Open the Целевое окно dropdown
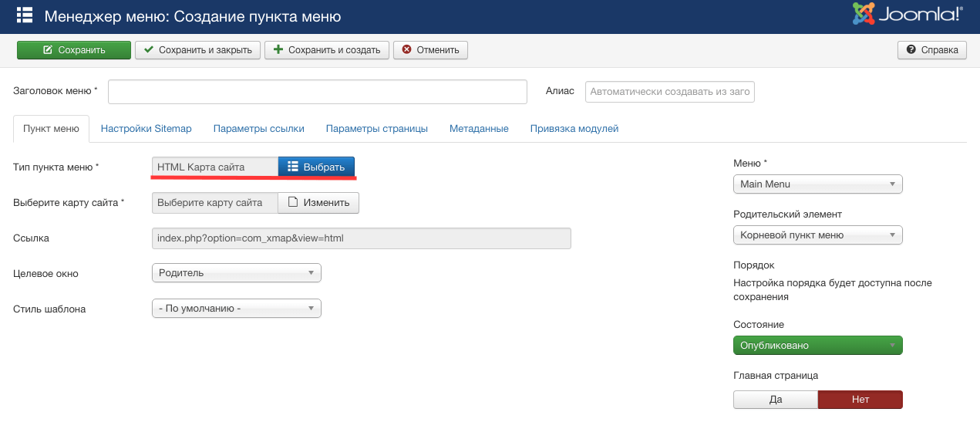 [x=237, y=273]
